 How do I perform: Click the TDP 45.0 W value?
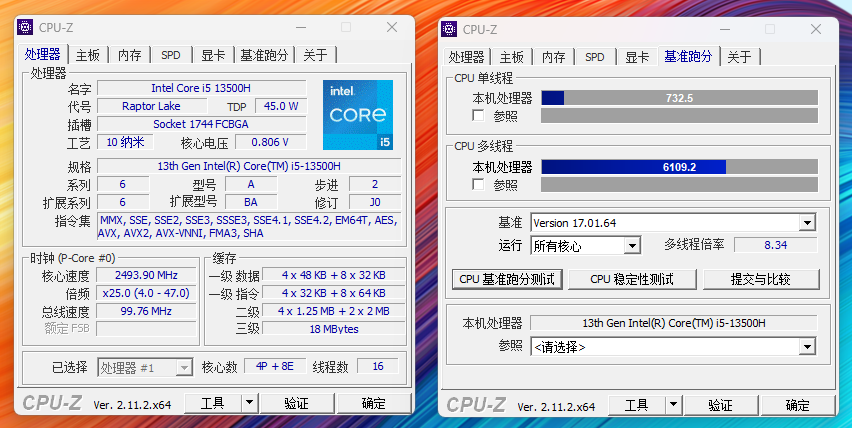point(281,106)
